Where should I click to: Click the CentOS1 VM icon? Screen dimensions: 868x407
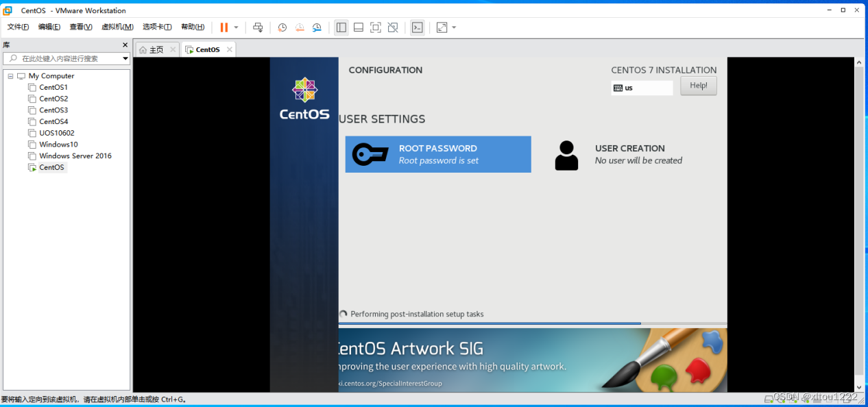pyautogui.click(x=32, y=88)
